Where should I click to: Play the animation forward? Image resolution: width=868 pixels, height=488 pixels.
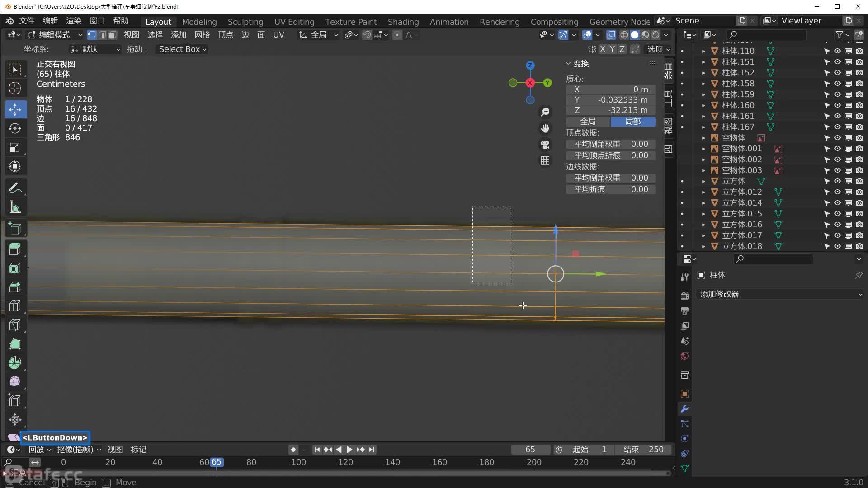(349, 450)
